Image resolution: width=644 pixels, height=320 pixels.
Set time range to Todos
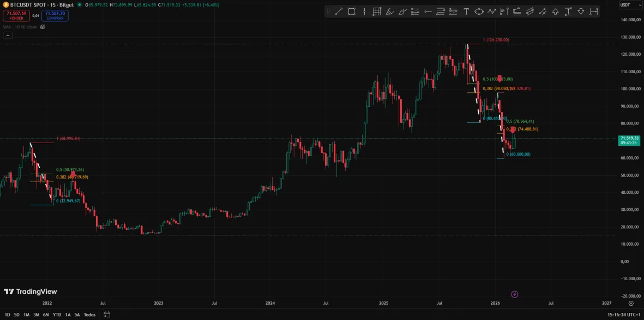click(89, 315)
